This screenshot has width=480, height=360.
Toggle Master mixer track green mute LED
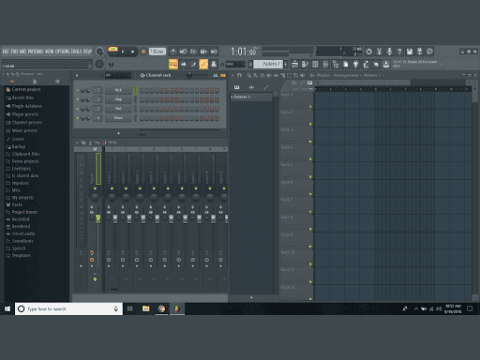(x=95, y=189)
